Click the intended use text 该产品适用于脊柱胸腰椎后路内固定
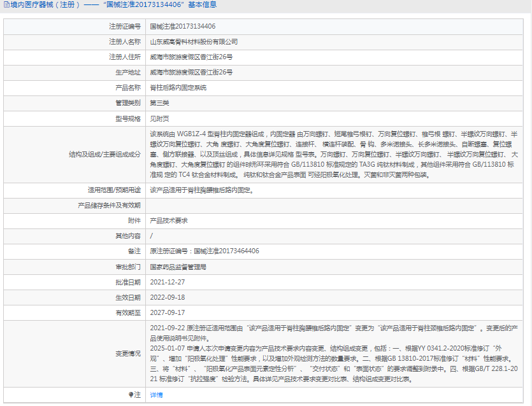 coord(201,190)
